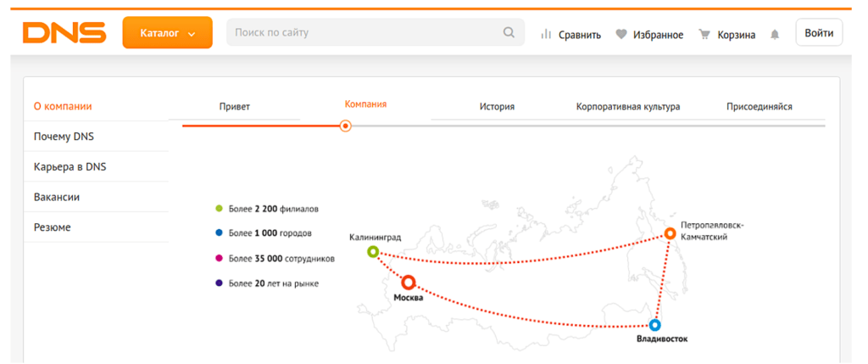This screenshot has height=364, width=868.
Task: Click the orange timeline progress marker
Action: [x=345, y=126]
